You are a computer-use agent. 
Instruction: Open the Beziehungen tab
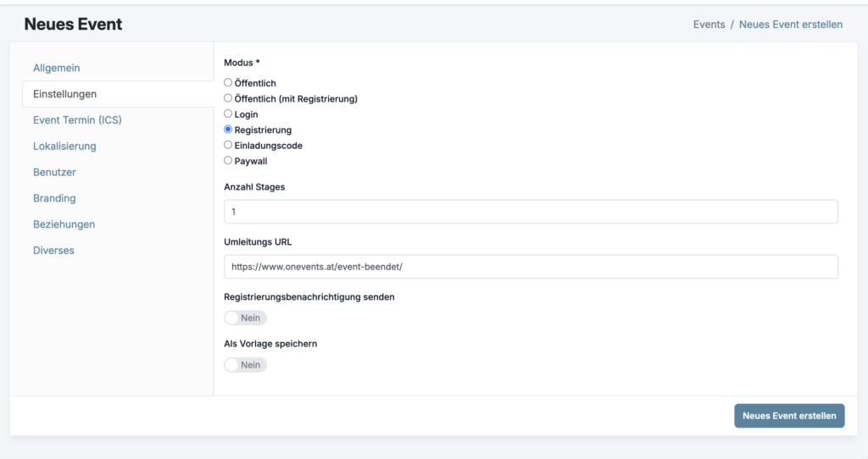coord(64,224)
